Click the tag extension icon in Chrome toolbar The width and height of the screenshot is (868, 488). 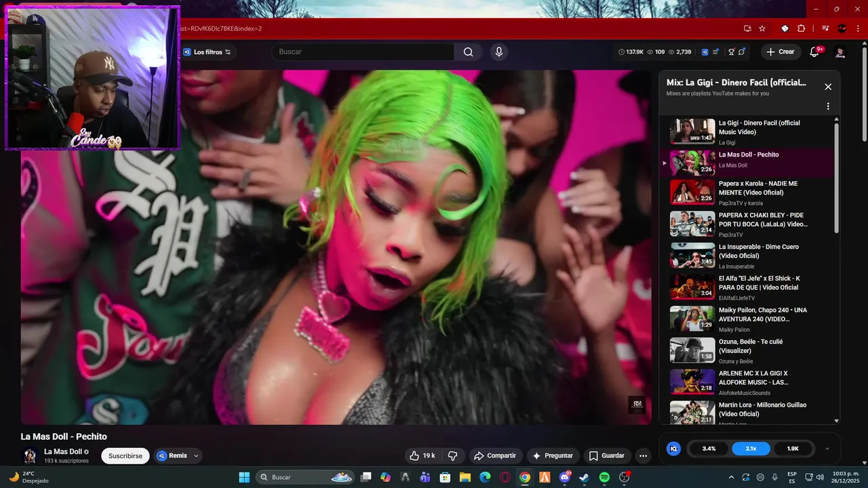pyautogui.click(x=785, y=28)
